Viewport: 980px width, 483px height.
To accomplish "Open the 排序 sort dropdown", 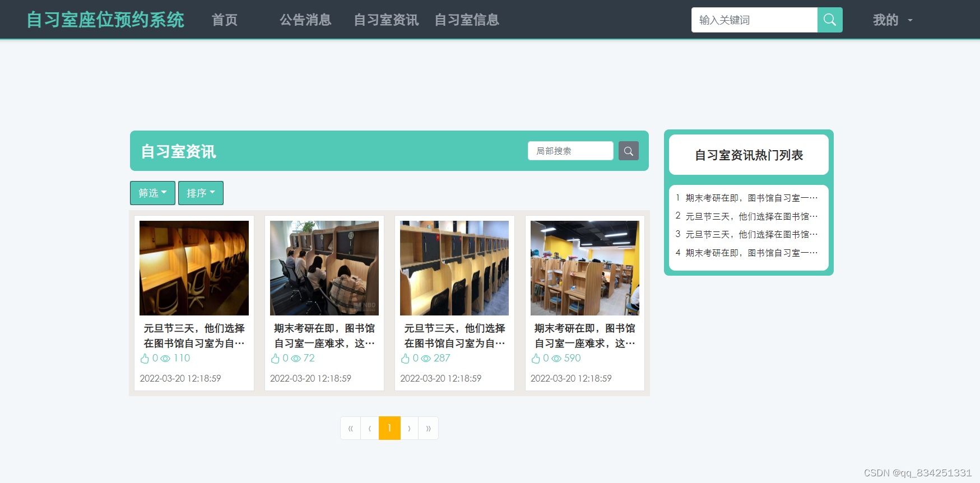I will point(201,193).
